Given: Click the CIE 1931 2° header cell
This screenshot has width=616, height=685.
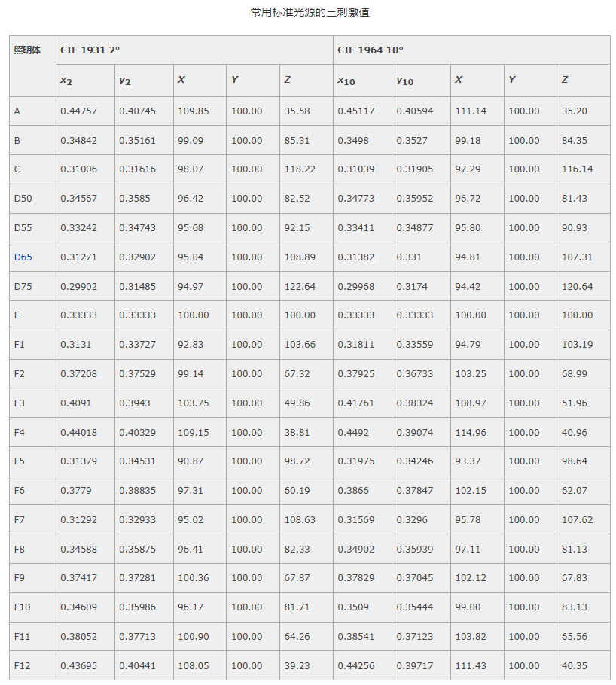Looking at the screenshot, I should (x=90, y=50).
